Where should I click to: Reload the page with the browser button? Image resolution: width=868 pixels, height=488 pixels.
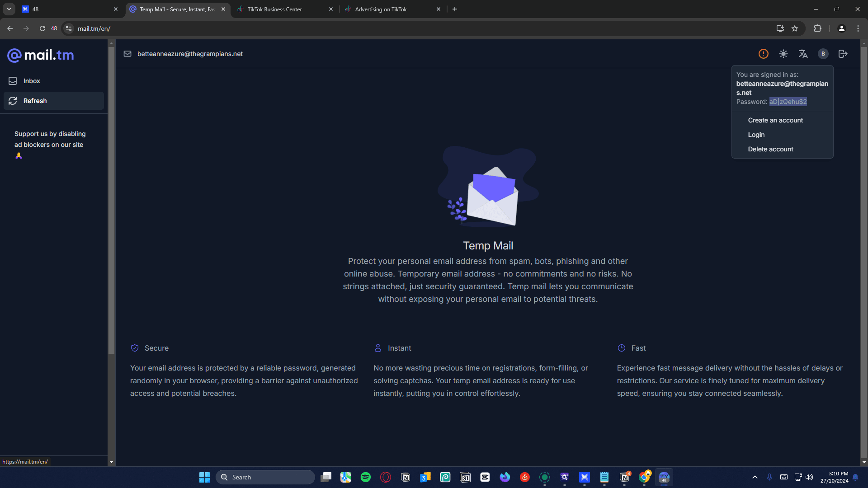(x=42, y=28)
